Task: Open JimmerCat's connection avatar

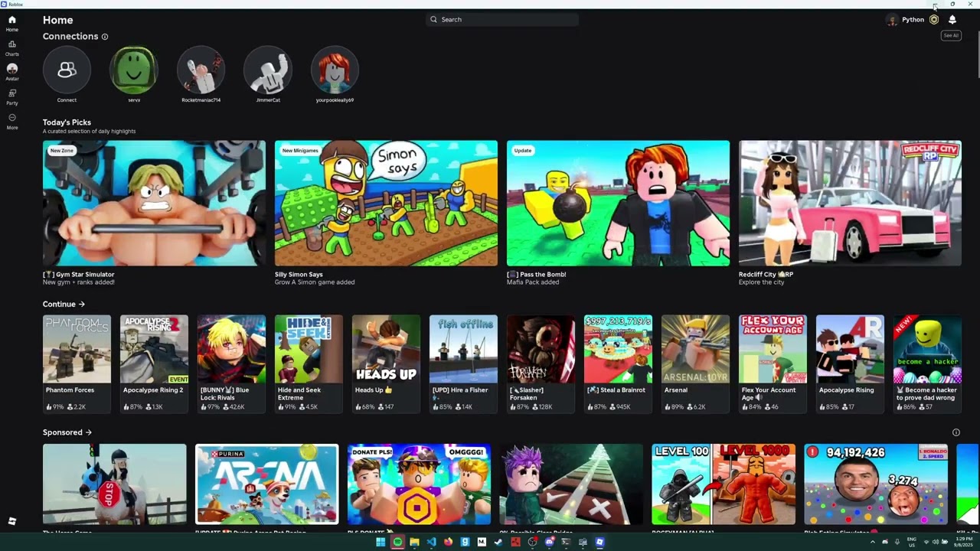Action: click(x=268, y=70)
